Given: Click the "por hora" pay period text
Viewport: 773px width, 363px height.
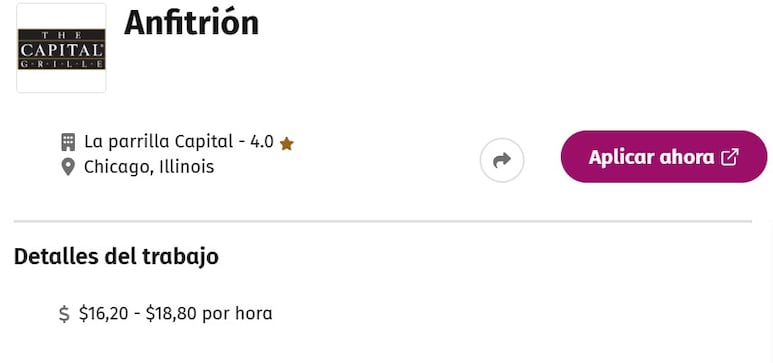Looking at the screenshot, I should click(237, 314).
